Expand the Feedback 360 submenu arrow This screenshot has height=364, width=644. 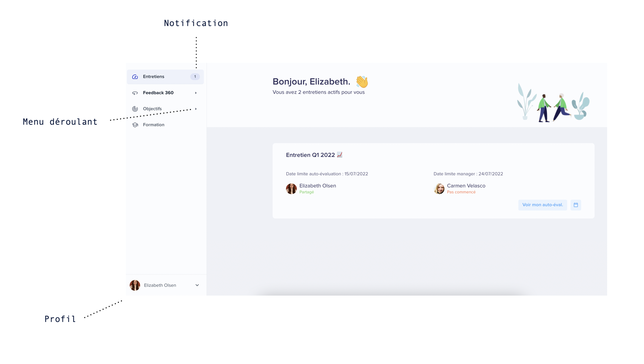coord(196,93)
